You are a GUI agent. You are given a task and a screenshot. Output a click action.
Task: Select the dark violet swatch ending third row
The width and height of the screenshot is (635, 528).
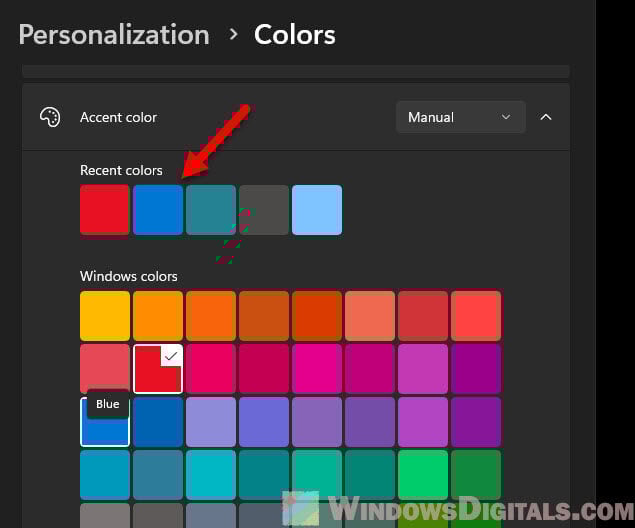click(476, 422)
